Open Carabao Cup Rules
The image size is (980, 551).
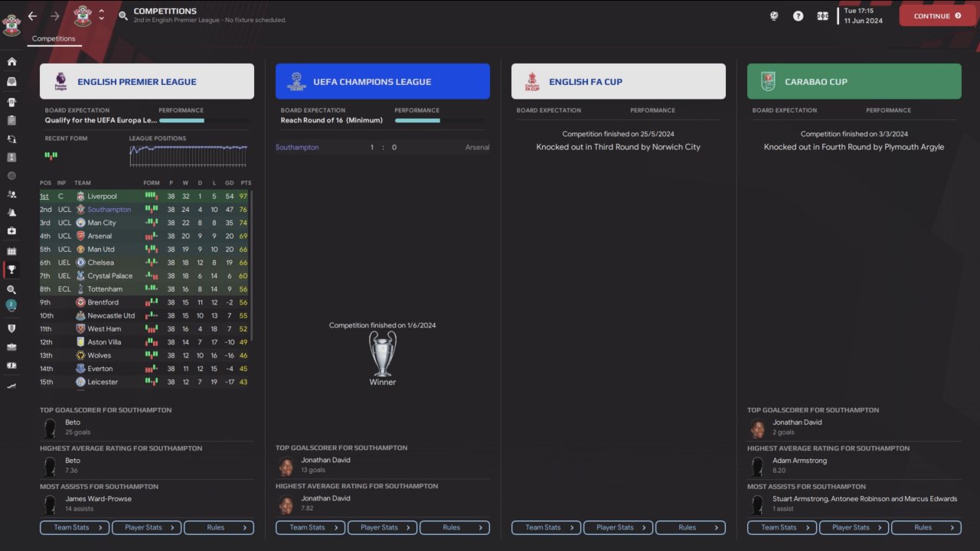coord(926,527)
